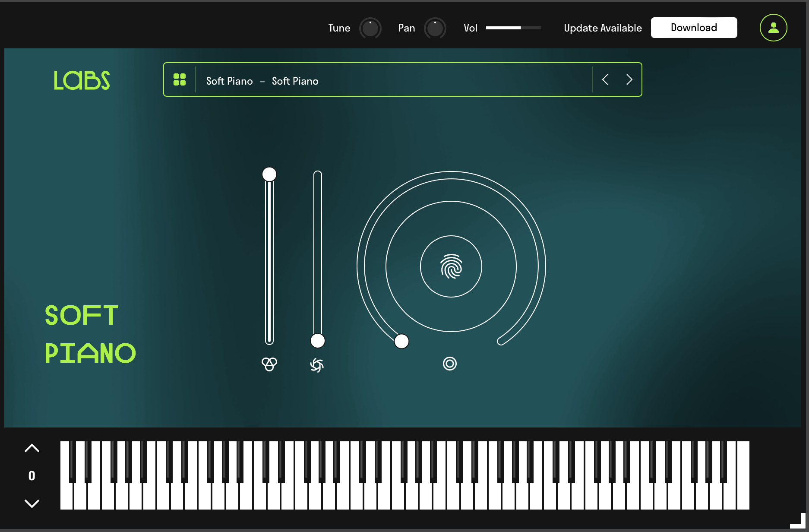The width and height of the screenshot is (809, 532).
Task: Click the LABS logo
Action: coord(82,80)
